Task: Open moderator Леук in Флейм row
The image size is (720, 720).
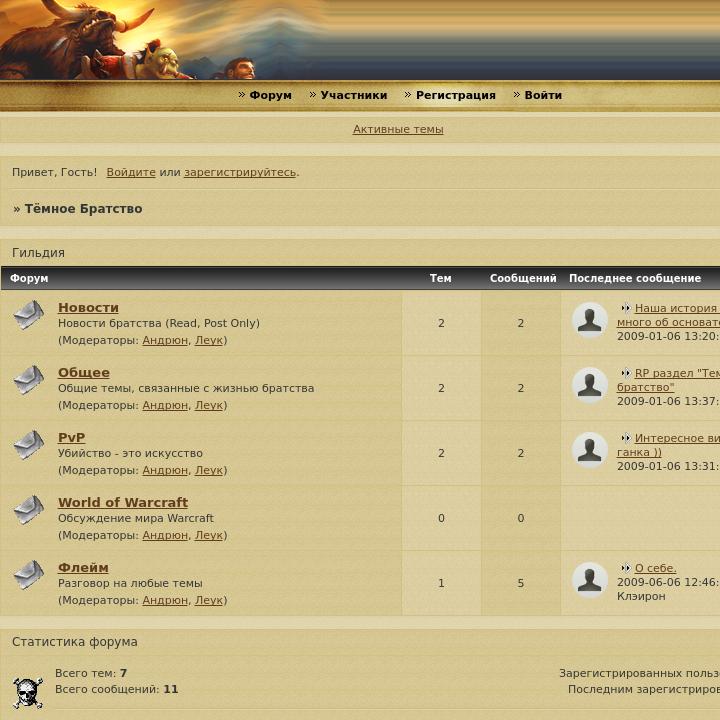Action: pyautogui.click(x=208, y=600)
